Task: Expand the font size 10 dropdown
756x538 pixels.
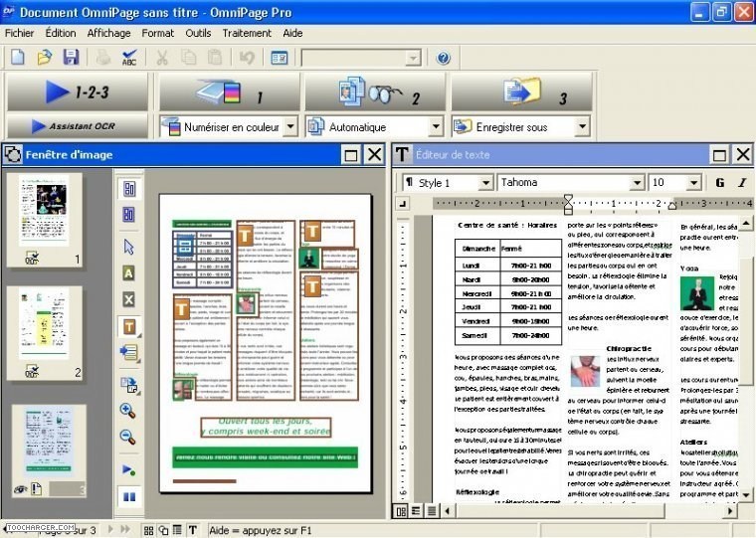Action: [x=693, y=183]
